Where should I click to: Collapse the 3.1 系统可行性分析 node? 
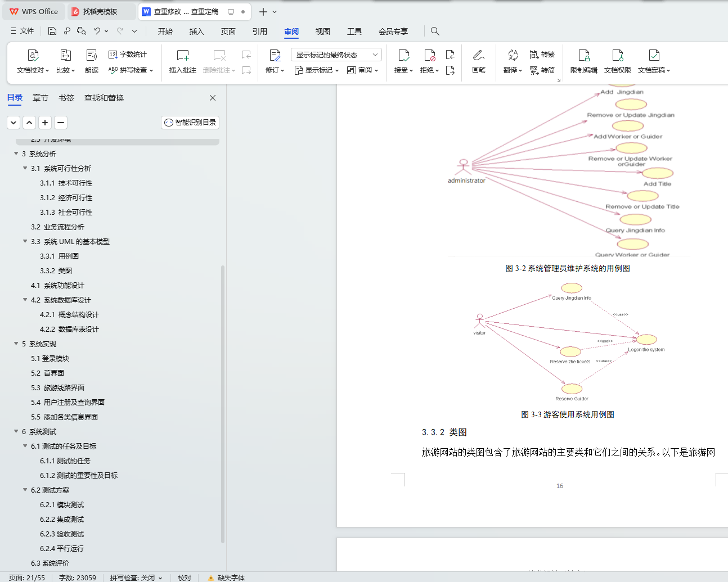[x=25, y=168]
